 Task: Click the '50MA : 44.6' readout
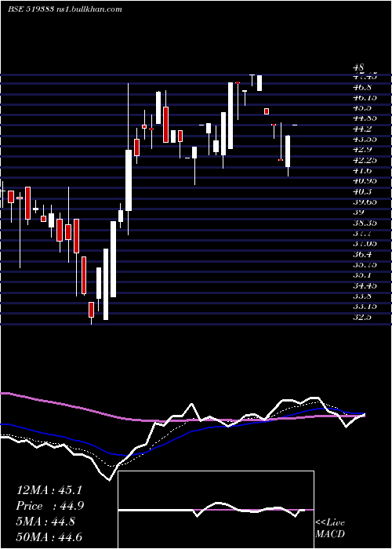pos(49,536)
